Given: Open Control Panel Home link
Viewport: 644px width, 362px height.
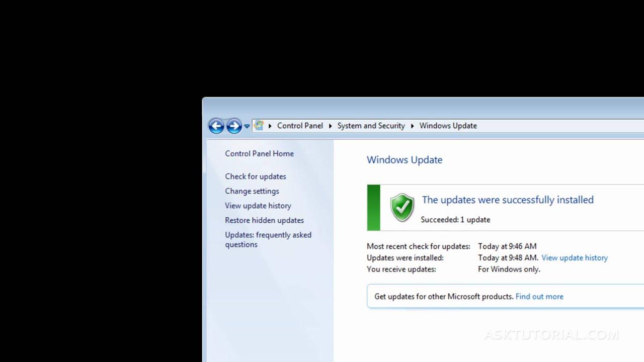Looking at the screenshot, I should (x=259, y=153).
